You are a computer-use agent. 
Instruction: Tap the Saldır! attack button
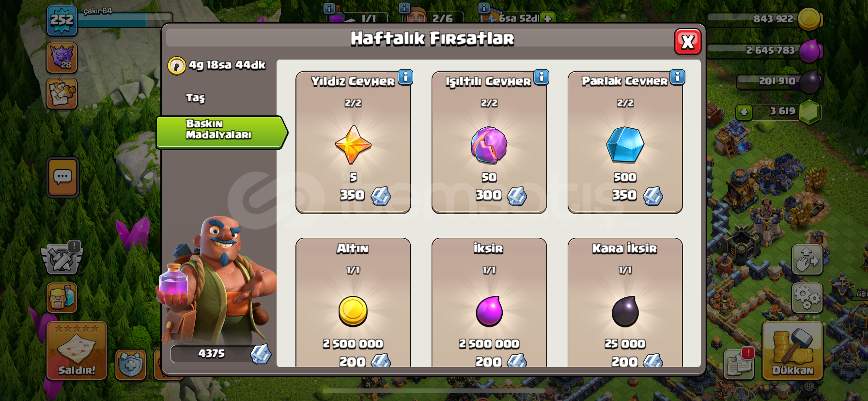coord(77,351)
